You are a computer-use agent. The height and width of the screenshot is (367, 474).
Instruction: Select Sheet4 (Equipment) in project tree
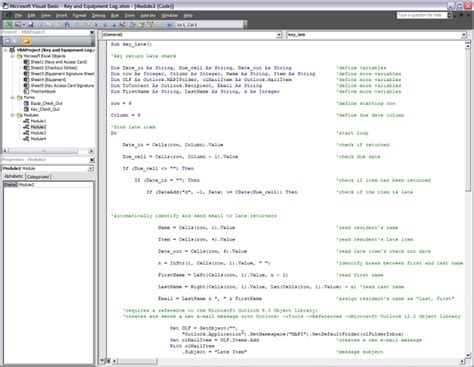coord(49,80)
